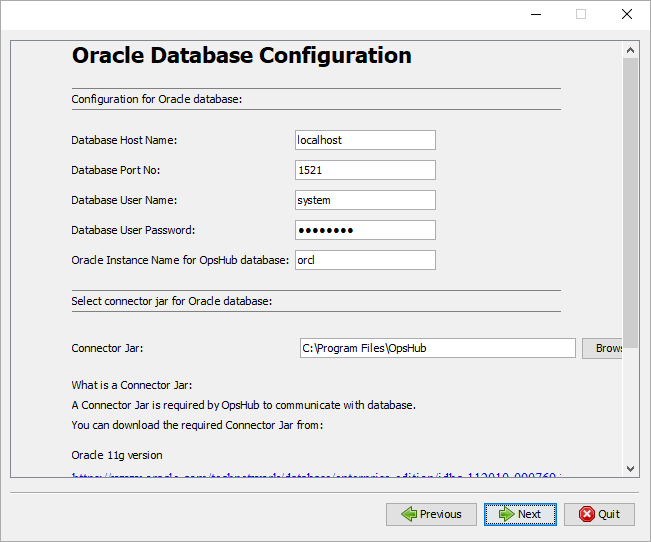Focus the Database Port No field

pyautogui.click(x=365, y=170)
